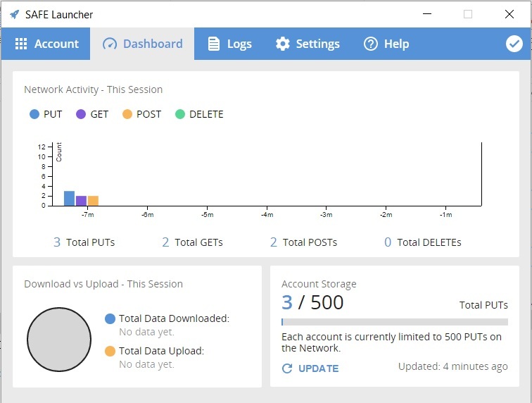Switch to the Logs tab
The image size is (532, 403).
229,44
